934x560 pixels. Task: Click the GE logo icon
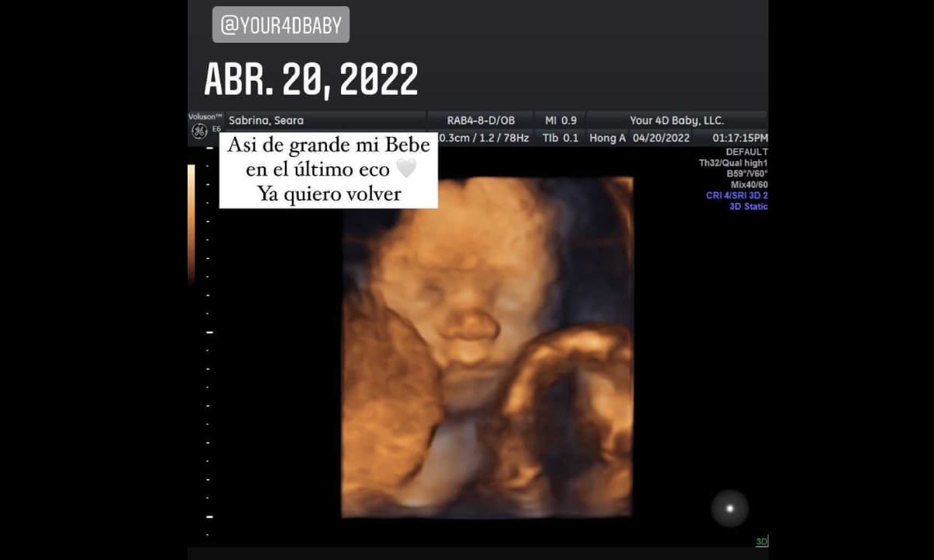pos(199,131)
